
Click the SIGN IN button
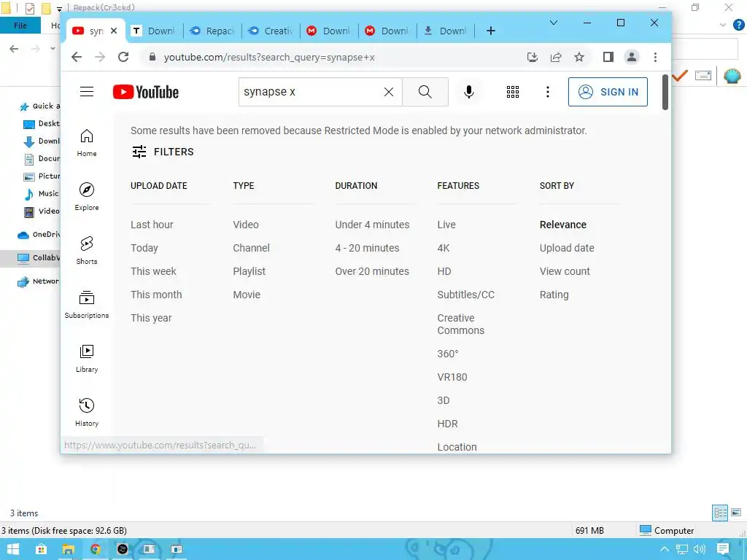[x=608, y=92]
